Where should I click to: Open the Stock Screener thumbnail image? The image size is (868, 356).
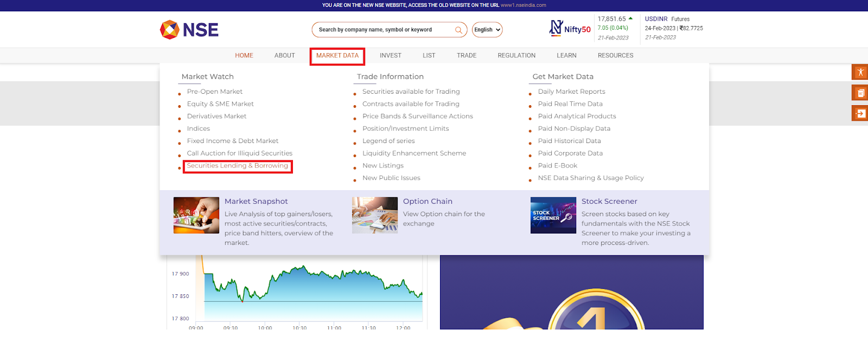(553, 215)
